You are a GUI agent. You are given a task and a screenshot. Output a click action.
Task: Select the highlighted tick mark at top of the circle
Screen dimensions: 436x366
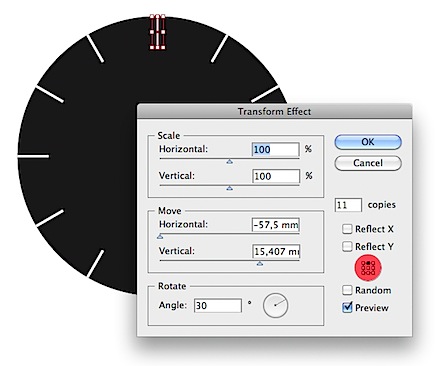(x=157, y=32)
